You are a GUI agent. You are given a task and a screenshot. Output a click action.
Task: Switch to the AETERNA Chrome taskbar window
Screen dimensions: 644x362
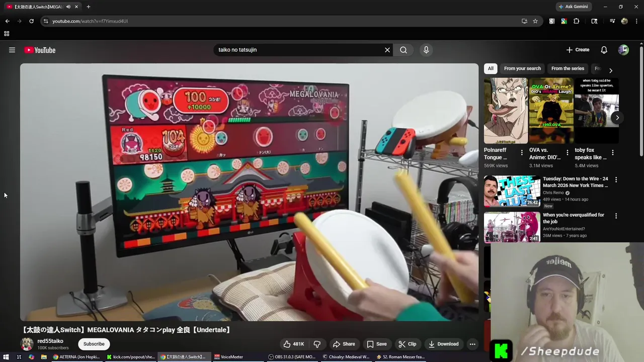click(76, 357)
